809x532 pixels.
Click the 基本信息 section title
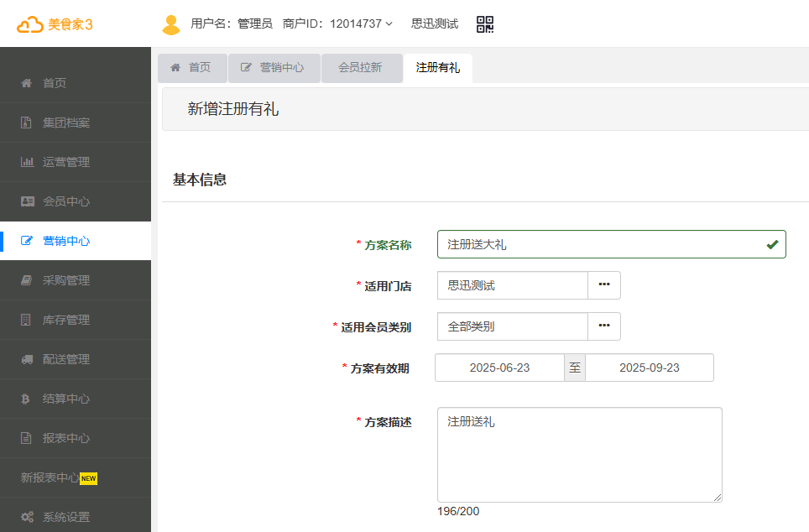(x=200, y=180)
